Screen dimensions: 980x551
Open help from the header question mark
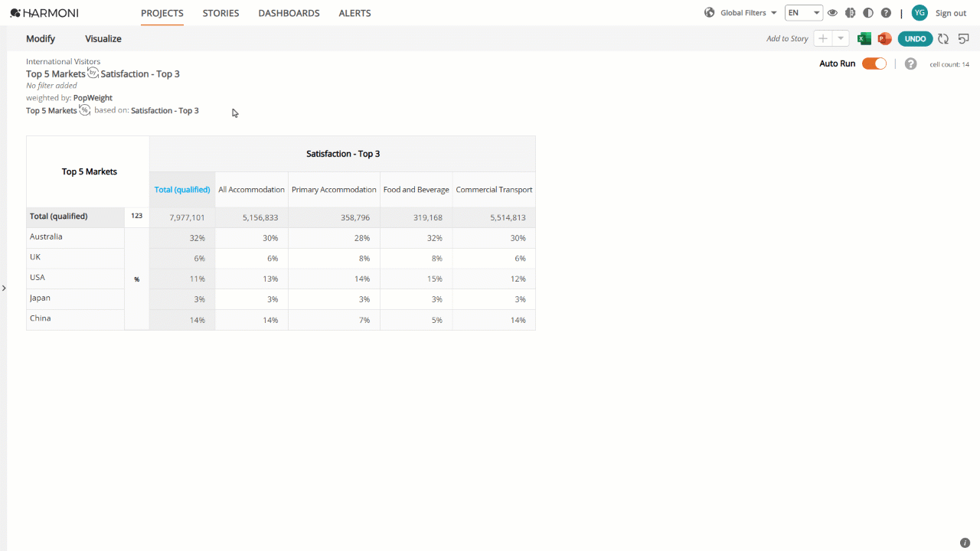[886, 13]
